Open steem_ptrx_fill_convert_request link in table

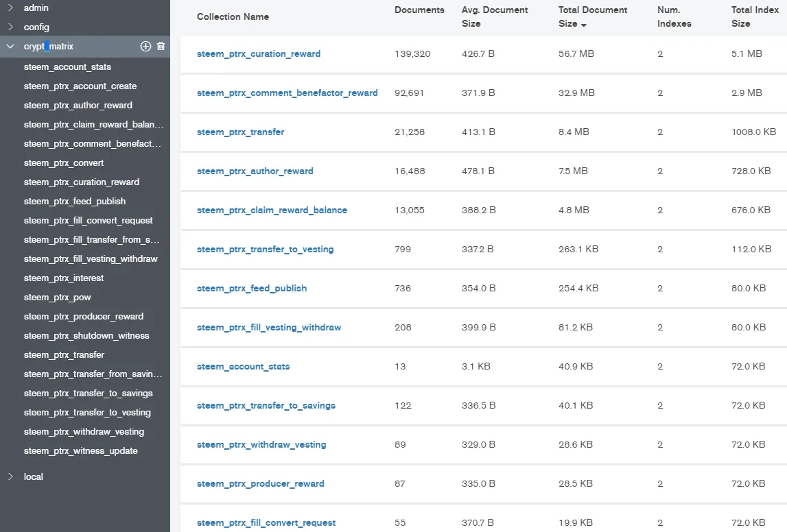[x=266, y=523]
